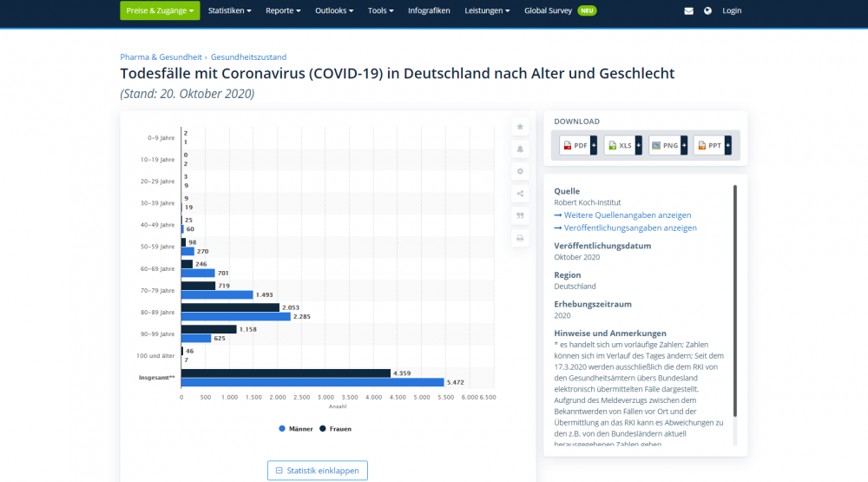Image resolution: width=868 pixels, height=482 pixels.
Task: Click the star favorite icon beside chart
Action: click(x=520, y=127)
